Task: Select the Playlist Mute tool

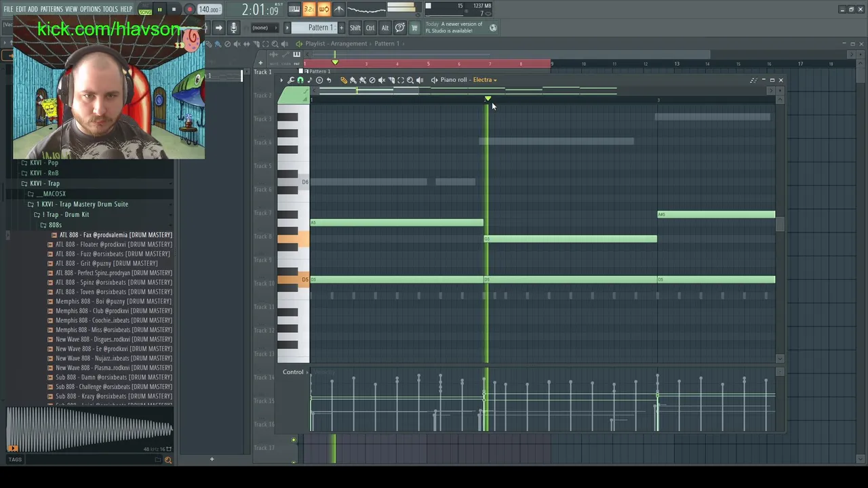Action: coord(237,44)
